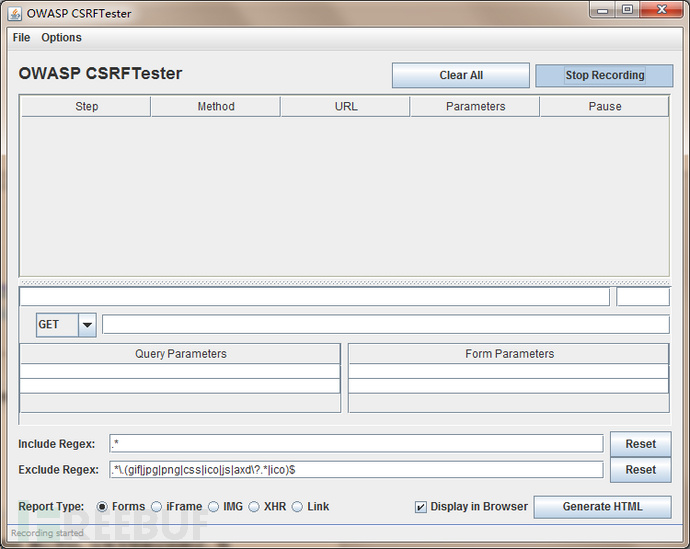
Task: Select the XHR report type
Action: pos(254,507)
